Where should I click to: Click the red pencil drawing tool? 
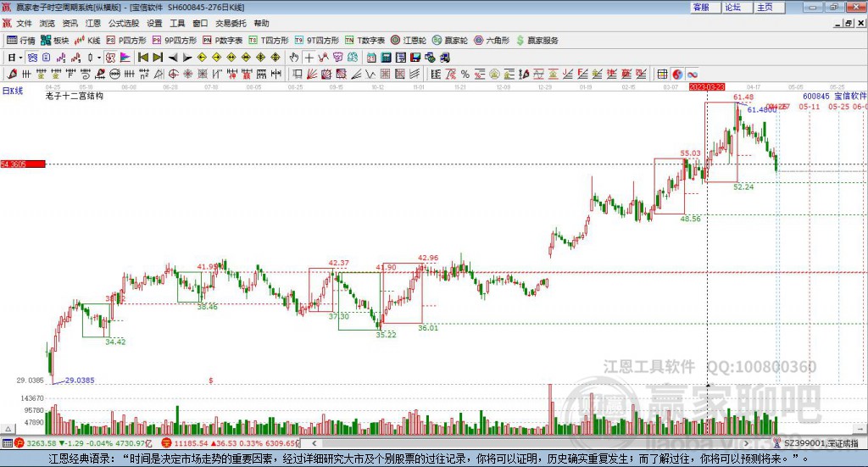pos(12,74)
